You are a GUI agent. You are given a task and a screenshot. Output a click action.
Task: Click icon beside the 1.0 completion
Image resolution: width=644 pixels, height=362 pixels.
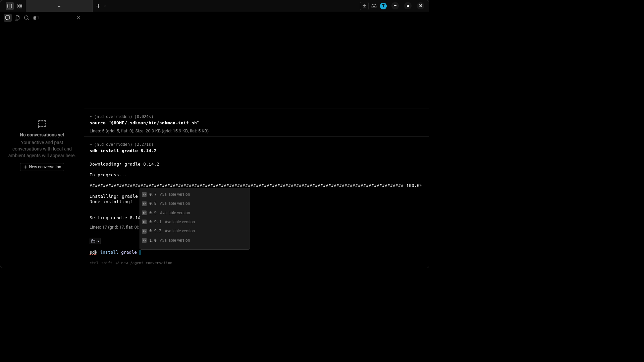pyautogui.click(x=144, y=240)
